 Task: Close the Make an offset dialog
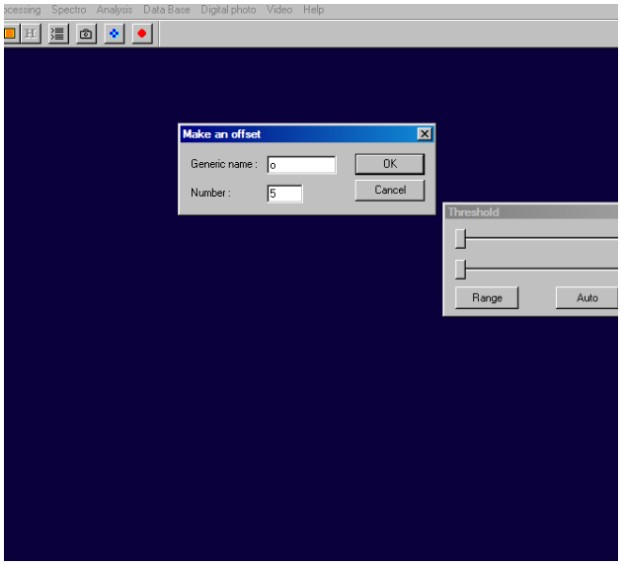point(424,134)
